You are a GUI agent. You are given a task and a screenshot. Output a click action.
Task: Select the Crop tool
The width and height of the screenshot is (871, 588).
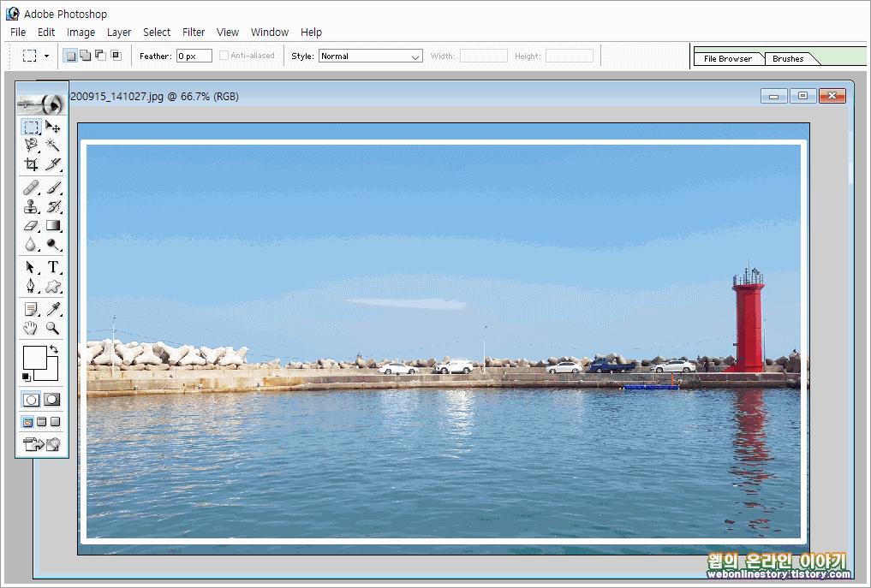click(31, 164)
